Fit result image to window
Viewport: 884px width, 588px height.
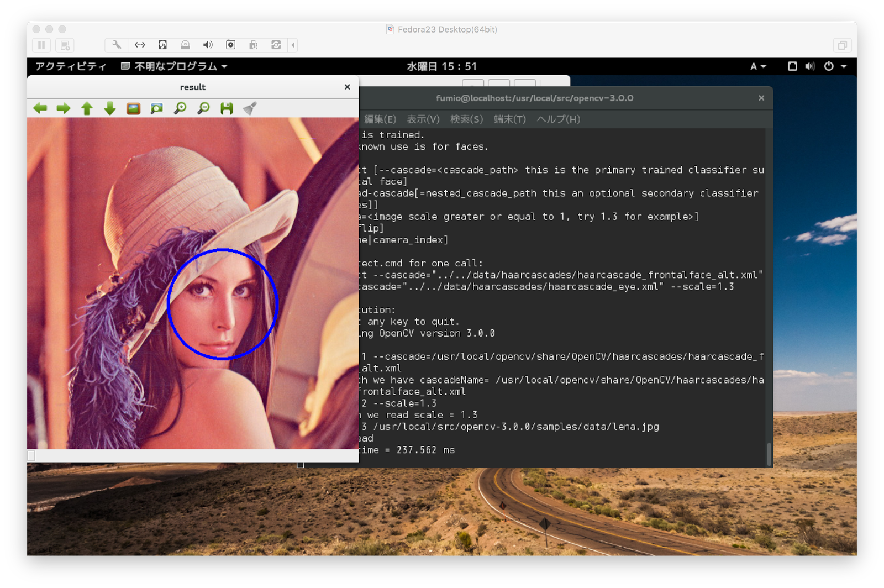[157, 108]
